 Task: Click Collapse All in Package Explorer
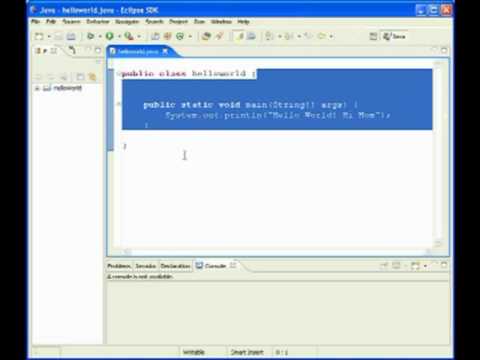(80, 77)
